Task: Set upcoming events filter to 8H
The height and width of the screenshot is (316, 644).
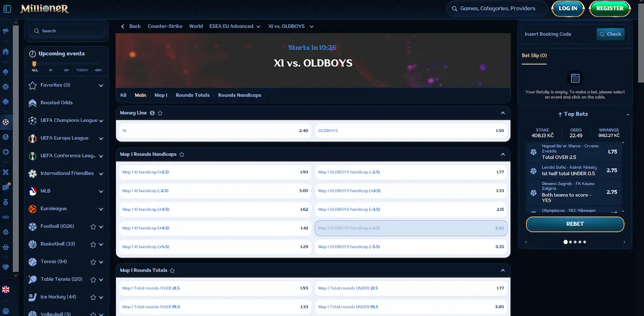Action: pos(66,70)
